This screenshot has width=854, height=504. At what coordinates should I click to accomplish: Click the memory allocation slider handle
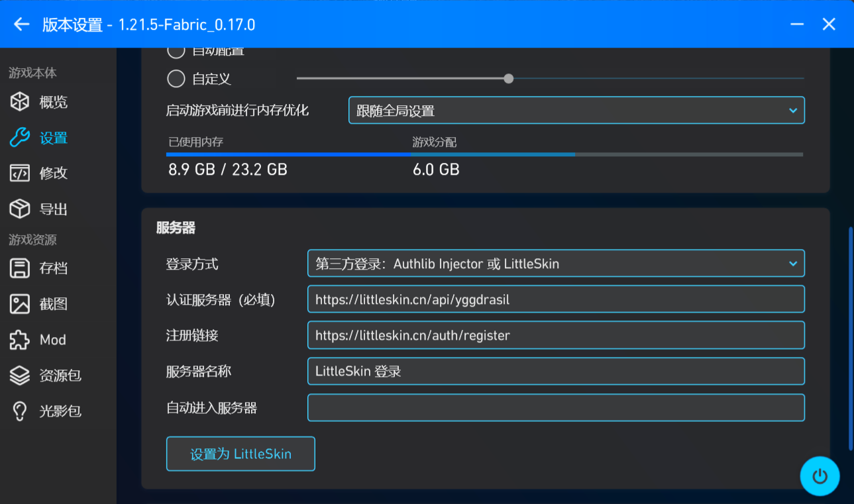[x=508, y=79]
